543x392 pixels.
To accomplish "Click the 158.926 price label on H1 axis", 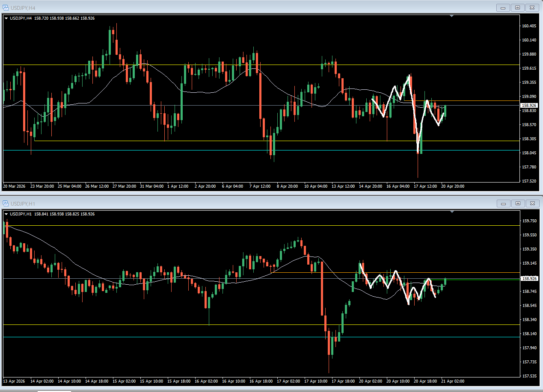I will (529, 278).
